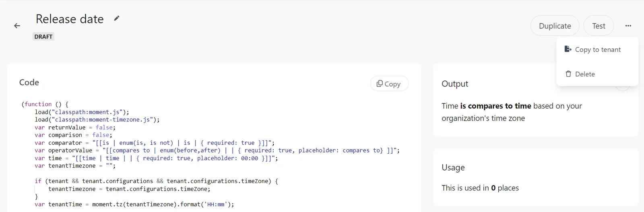The width and height of the screenshot is (644, 212).
Task: Click the 'var returnValue = false' line
Action: (x=75, y=128)
